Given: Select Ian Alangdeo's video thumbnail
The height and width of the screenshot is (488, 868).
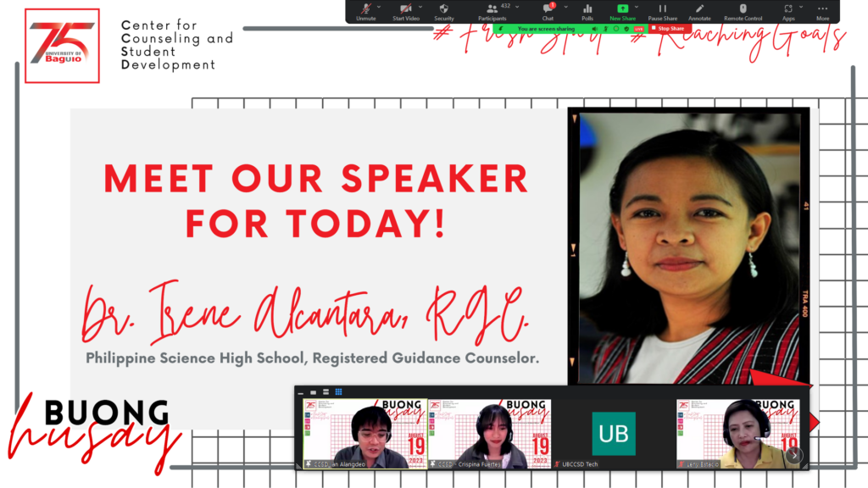Looking at the screenshot, I should (364, 434).
